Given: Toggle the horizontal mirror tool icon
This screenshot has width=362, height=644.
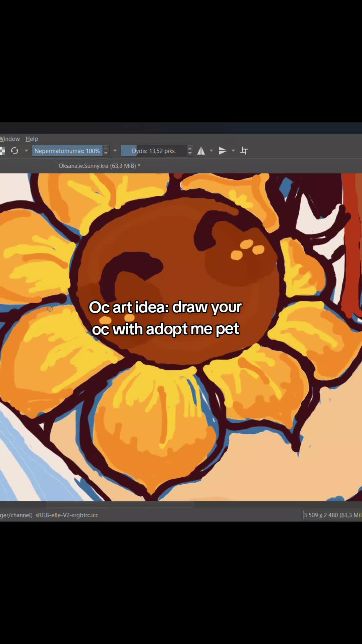Looking at the screenshot, I should 201,151.
